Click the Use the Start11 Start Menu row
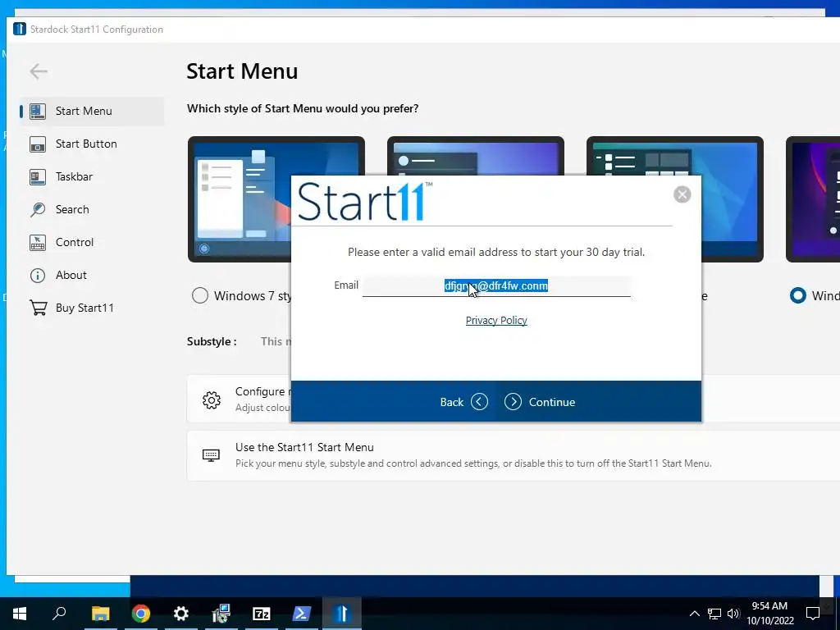 (514, 455)
